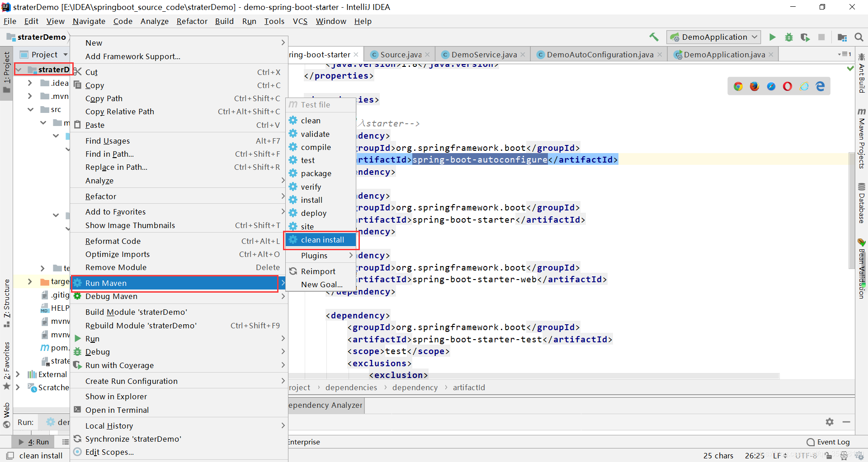868x462 pixels.
Task: Choose clean install in Maven submenu
Action: click(x=321, y=240)
